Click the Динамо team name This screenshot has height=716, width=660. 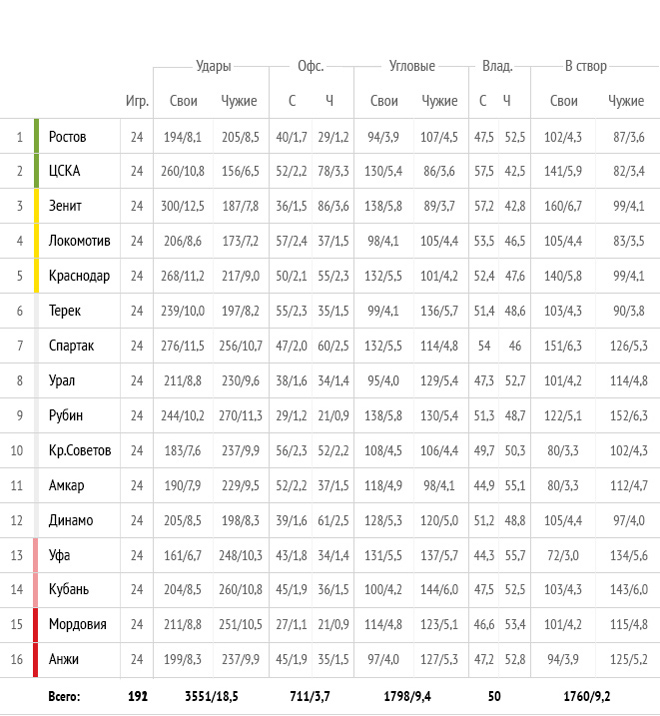coord(71,520)
